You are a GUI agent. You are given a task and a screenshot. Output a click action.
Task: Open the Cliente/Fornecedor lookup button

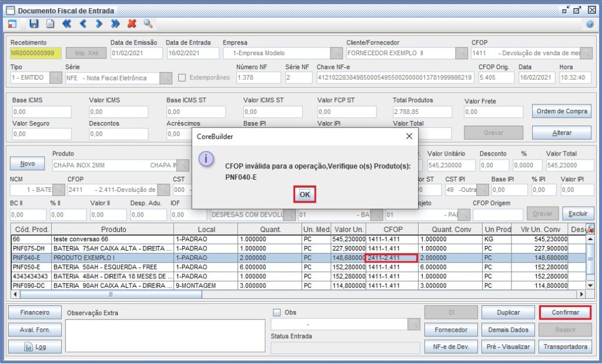point(461,53)
